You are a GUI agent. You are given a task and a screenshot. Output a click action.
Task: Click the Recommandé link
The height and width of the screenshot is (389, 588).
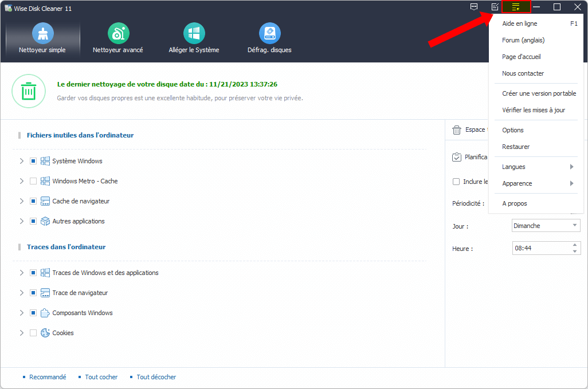48,377
